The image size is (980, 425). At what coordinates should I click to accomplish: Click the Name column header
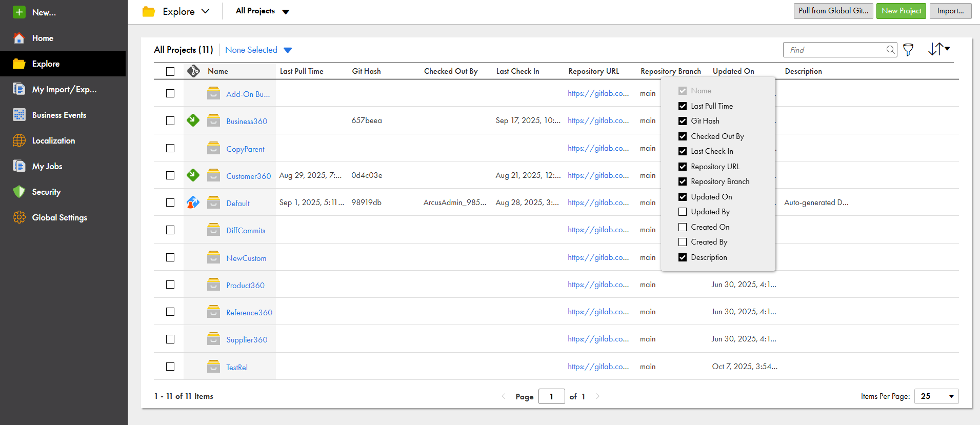point(218,71)
